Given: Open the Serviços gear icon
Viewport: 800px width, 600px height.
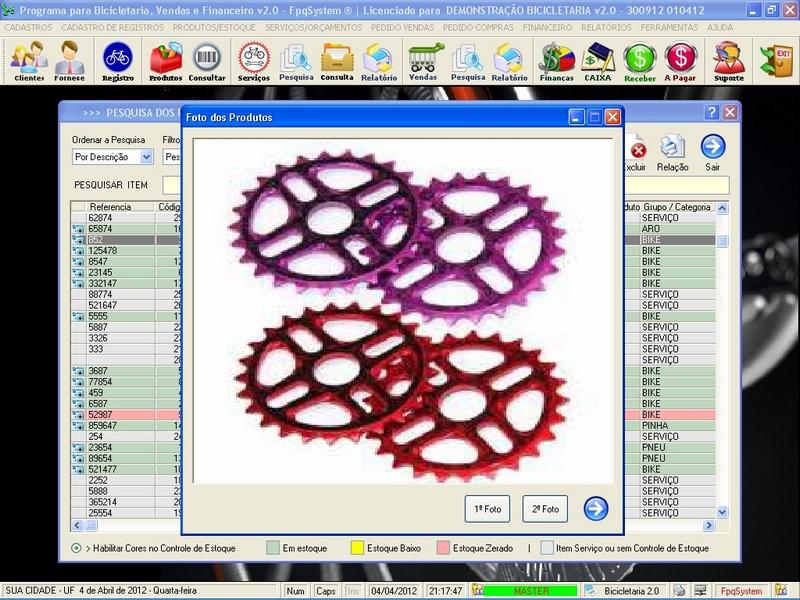Looking at the screenshot, I should point(254,61).
